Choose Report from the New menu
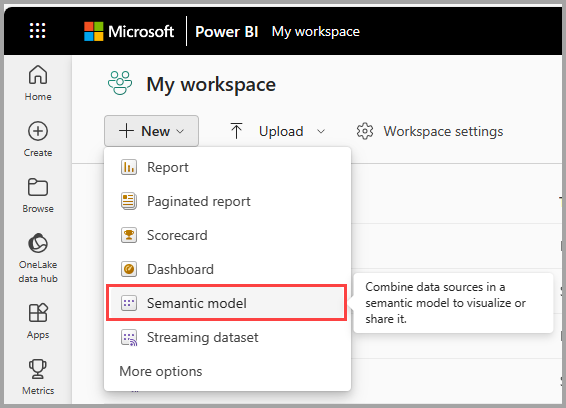 click(x=227, y=168)
